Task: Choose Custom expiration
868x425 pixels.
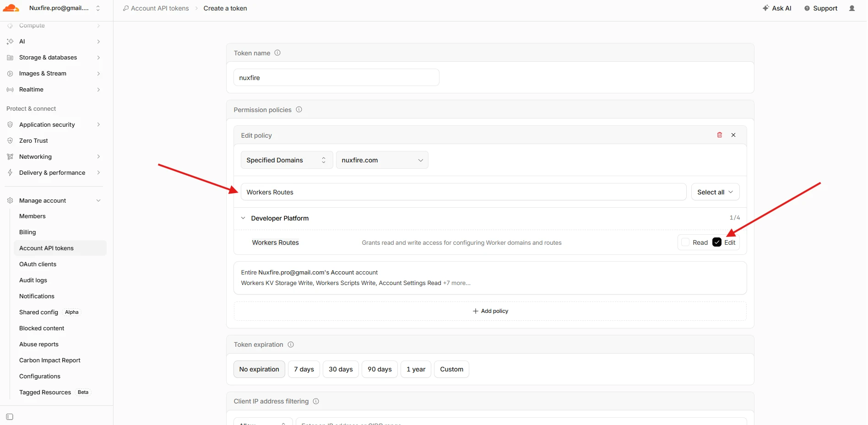Action: tap(451, 369)
